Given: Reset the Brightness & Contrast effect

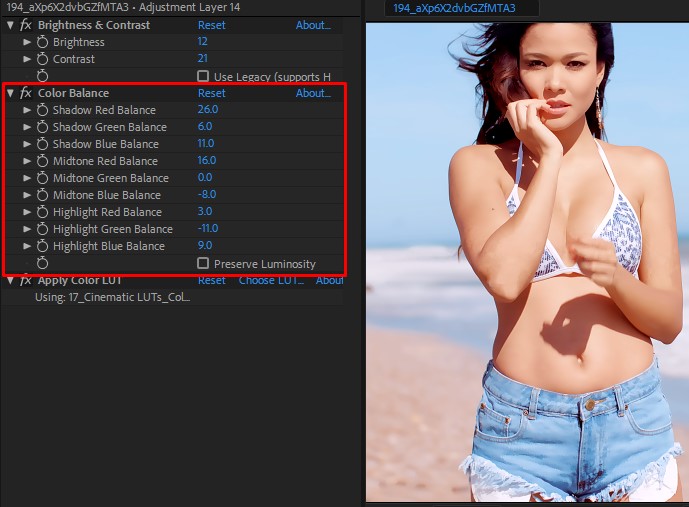Looking at the screenshot, I should (x=211, y=25).
